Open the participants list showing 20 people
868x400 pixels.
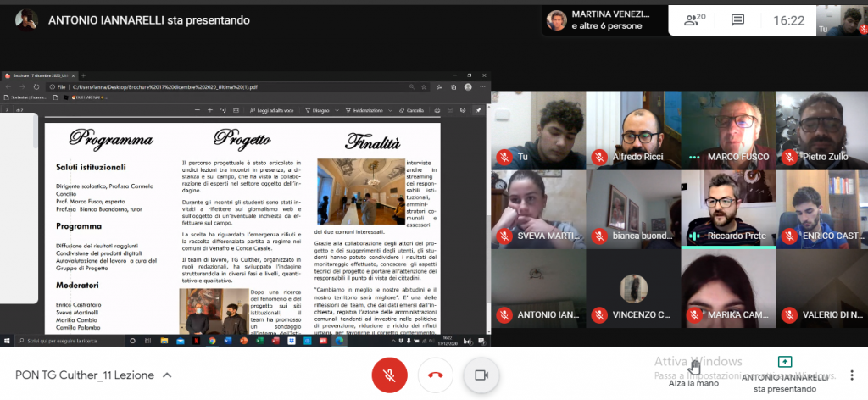pyautogui.click(x=695, y=20)
